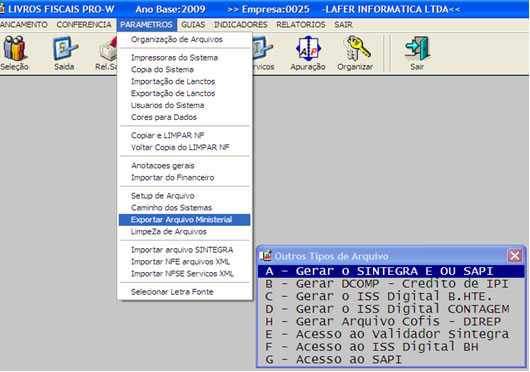This screenshot has width=530, height=372.
Task: Choose Importação de Lanctos
Action: (x=185, y=81)
